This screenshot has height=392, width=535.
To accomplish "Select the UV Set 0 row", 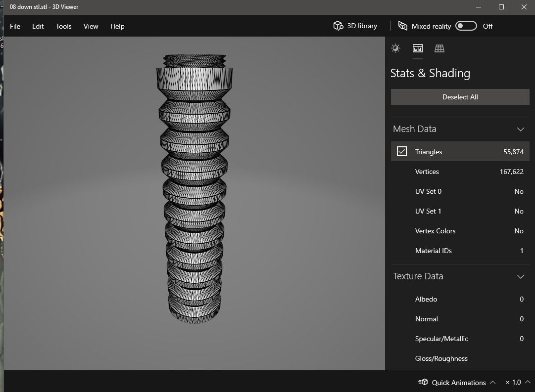I will point(460,191).
